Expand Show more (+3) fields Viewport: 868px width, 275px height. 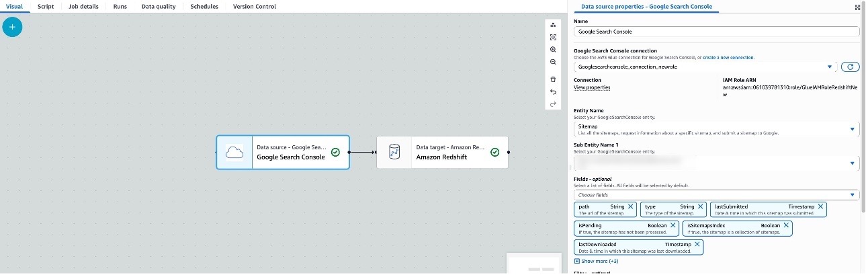click(596, 261)
